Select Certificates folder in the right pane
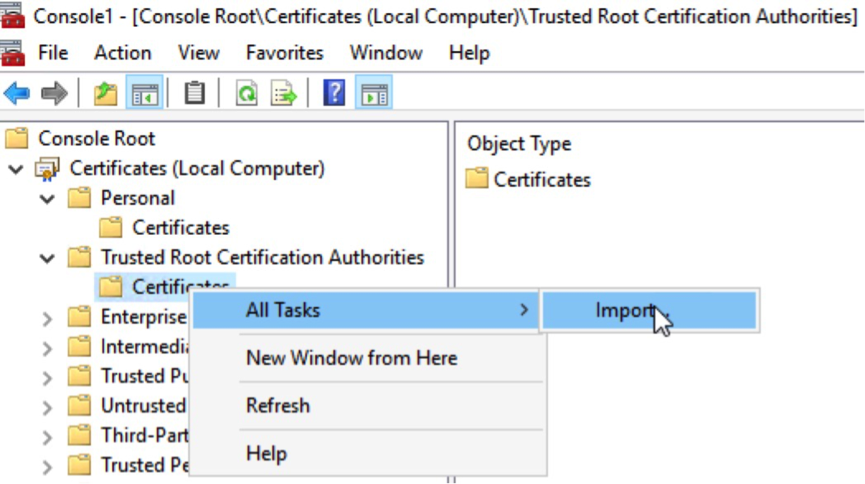Viewport: 865px width, 484px height. 541,180
